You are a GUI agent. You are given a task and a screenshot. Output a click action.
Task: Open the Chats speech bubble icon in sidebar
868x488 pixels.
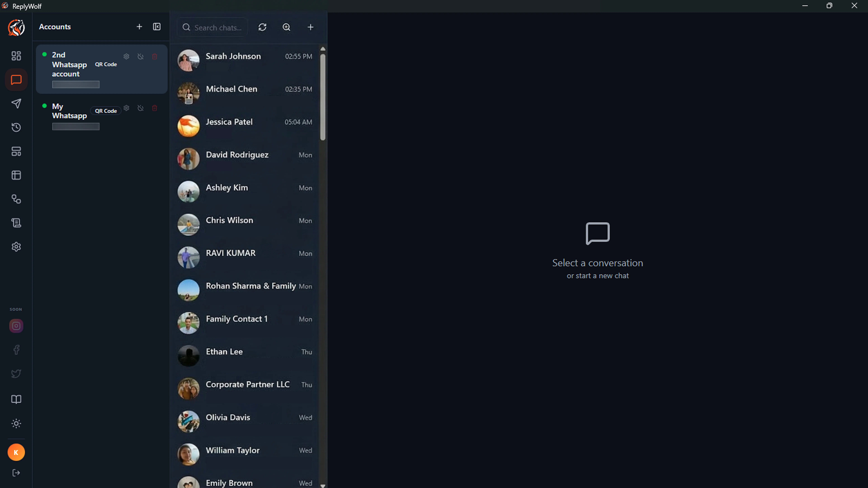(x=16, y=80)
